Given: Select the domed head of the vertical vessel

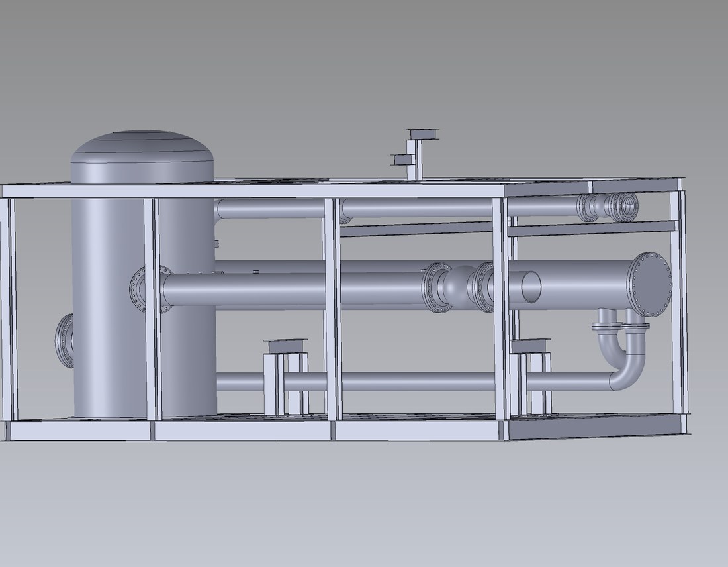Looking at the screenshot, I should [142, 147].
